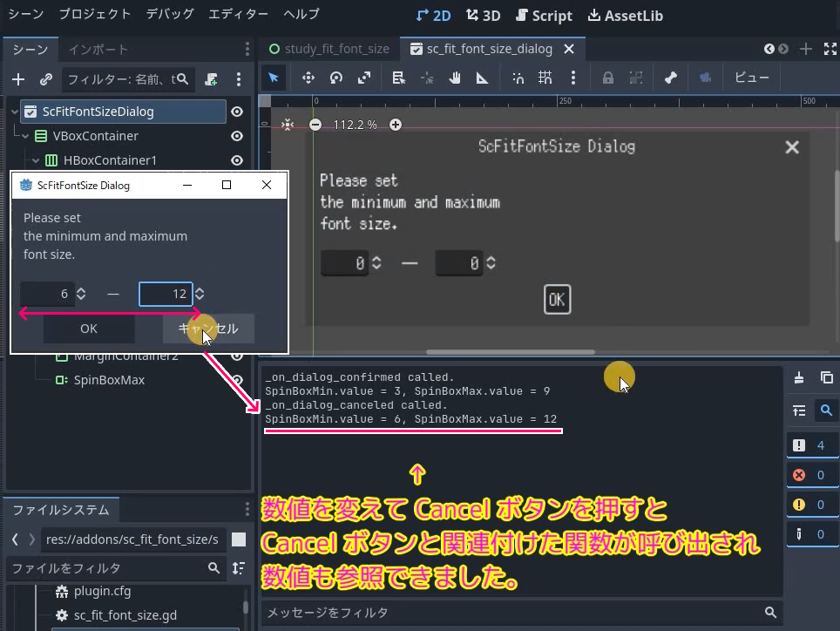Click the stepper arrows of max spinbox 12

tap(200, 294)
